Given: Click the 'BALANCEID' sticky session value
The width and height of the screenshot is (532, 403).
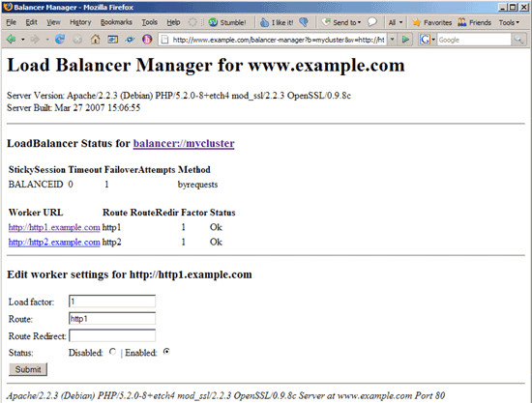Looking at the screenshot, I should (36, 185).
